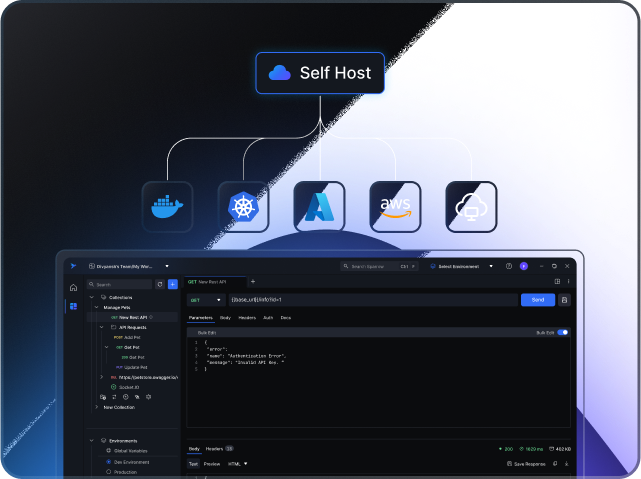Click the Self Host badge
The height and width of the screenshot is (479, 641).
click(x=320, y=73)
